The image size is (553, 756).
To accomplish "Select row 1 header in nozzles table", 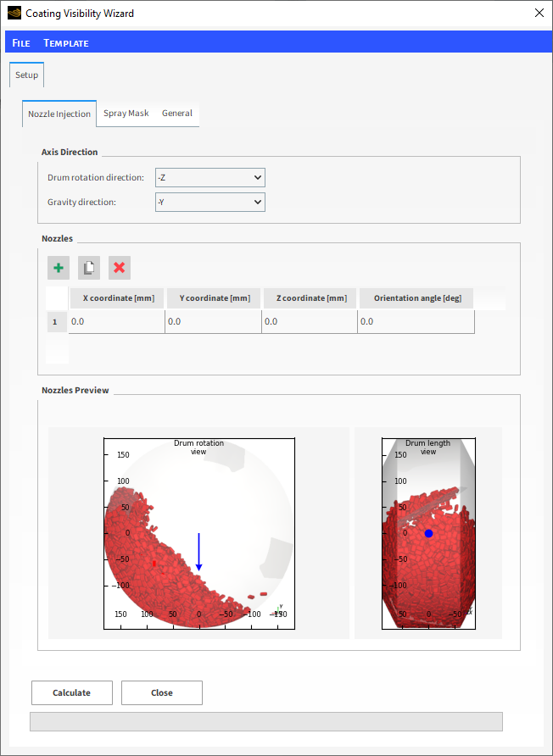I will tap(56, 322).
